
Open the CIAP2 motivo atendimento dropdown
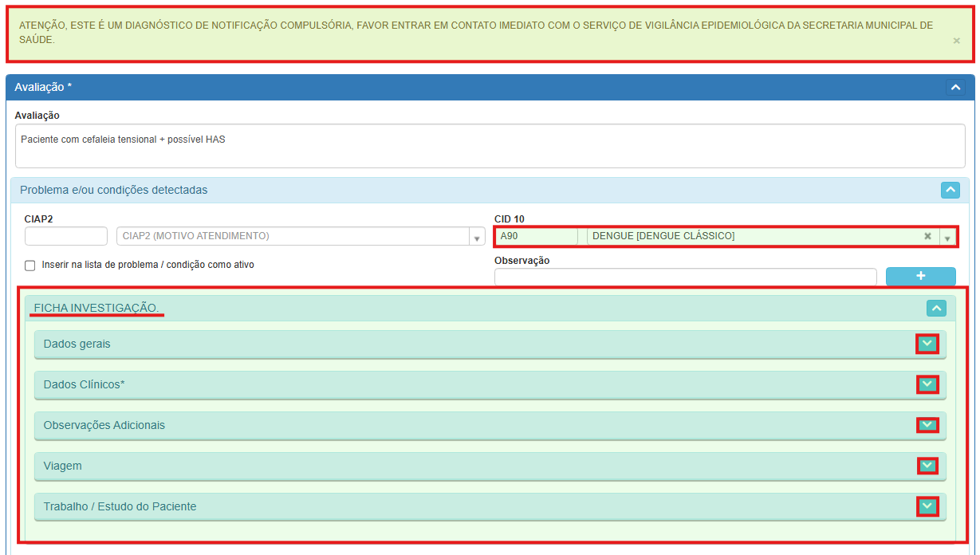tap(477, 237)
